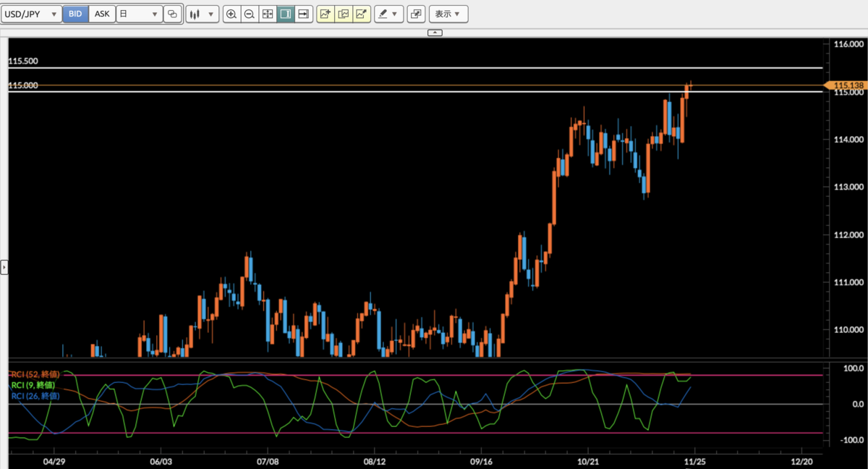Open the USD/JPY currency pair dropdown
Image resolution: width=868 pixels, height=469 pixels.
[x=31, y=13]
